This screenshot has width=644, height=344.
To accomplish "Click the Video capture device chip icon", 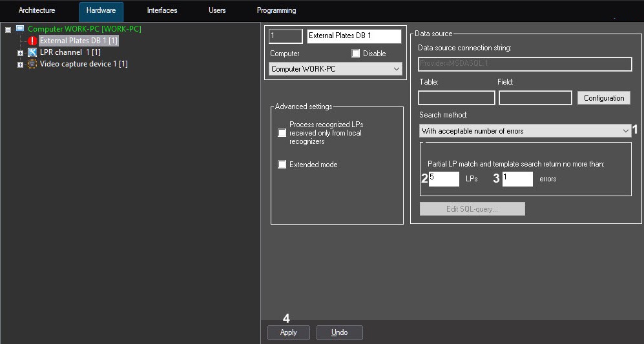I will [32, 64].
